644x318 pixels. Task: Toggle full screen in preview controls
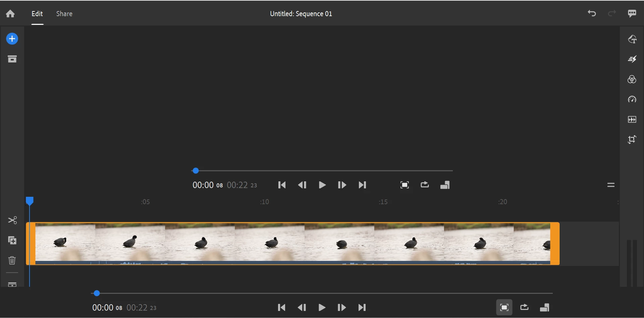tap(405, 185)
